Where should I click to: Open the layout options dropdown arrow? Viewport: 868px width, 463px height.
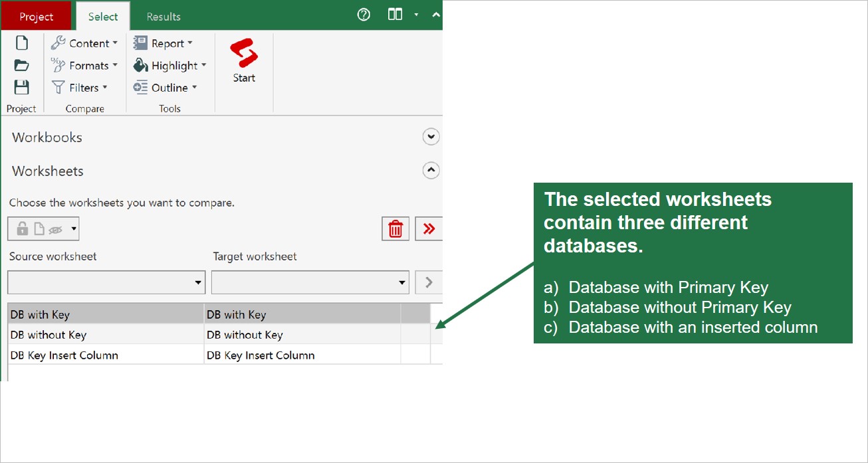[x=416, y=14]
